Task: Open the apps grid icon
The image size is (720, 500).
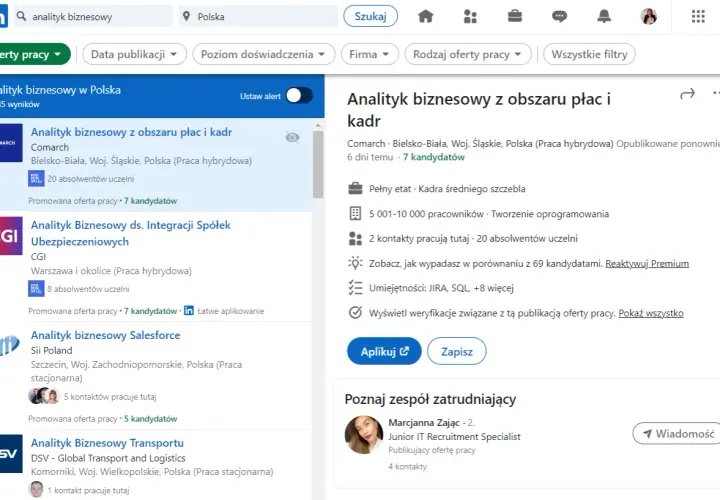Action: [698, 17]
